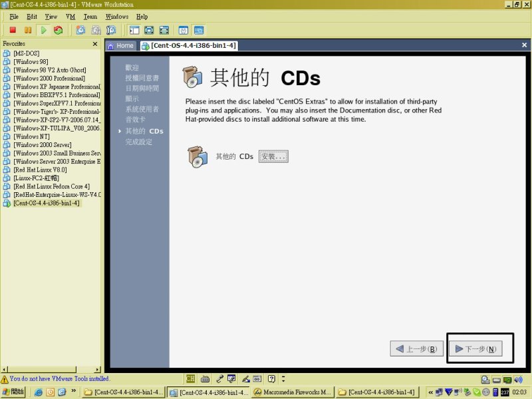Click the 安裝... install button
Viewport: 532px width, 399px height.
click(x=273, y=156)
